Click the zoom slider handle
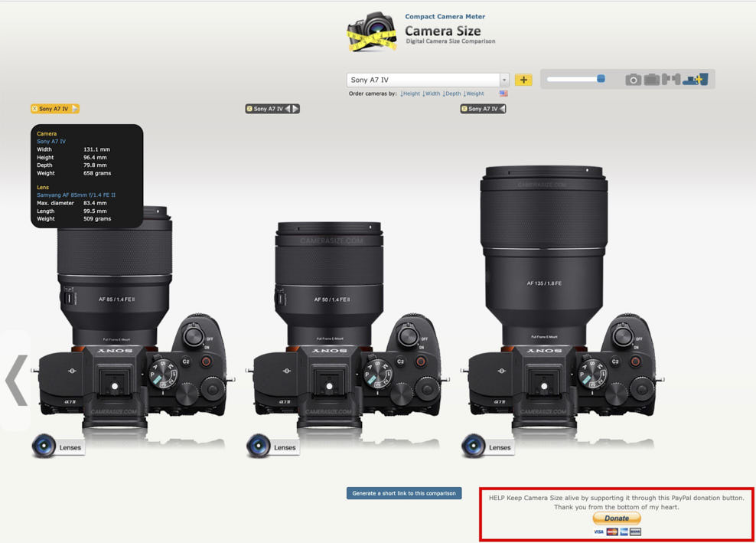 (x=601, y=79)
